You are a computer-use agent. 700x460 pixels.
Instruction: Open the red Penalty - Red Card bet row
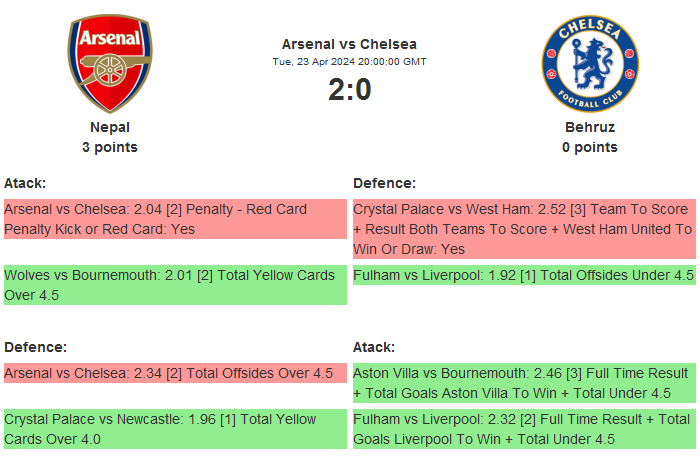coord(175,219)
